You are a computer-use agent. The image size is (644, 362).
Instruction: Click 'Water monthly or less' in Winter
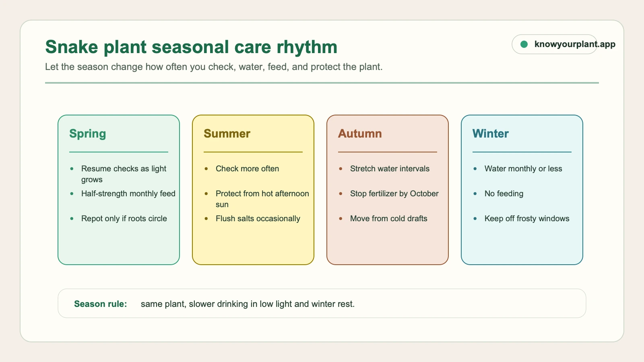coord(523,169)
